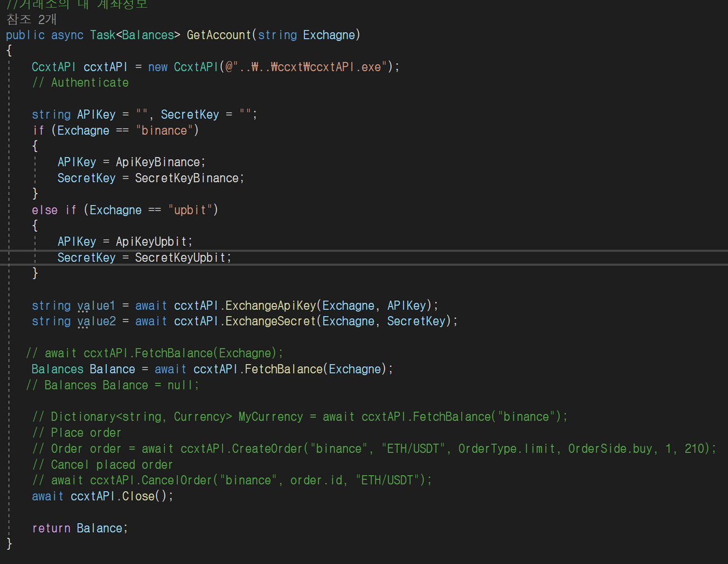Click the SecretKeyBinance identifier
The image size is (728, 564).
point(187,179)
